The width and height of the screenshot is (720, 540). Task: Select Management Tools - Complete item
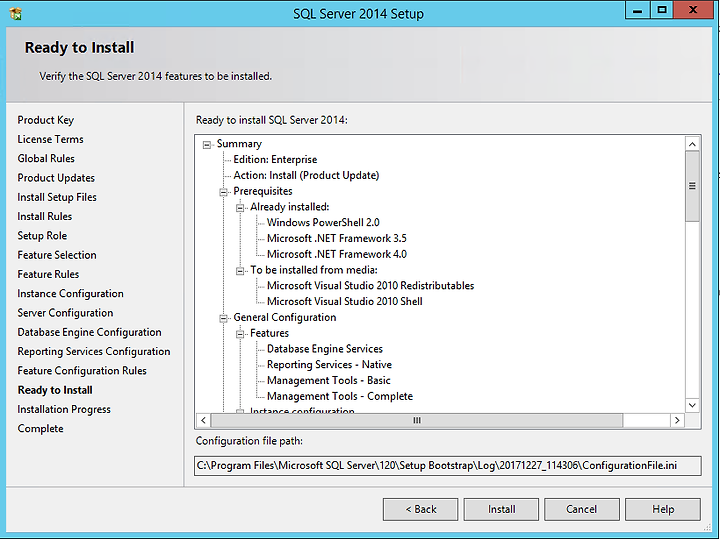[x=340, y=396]
